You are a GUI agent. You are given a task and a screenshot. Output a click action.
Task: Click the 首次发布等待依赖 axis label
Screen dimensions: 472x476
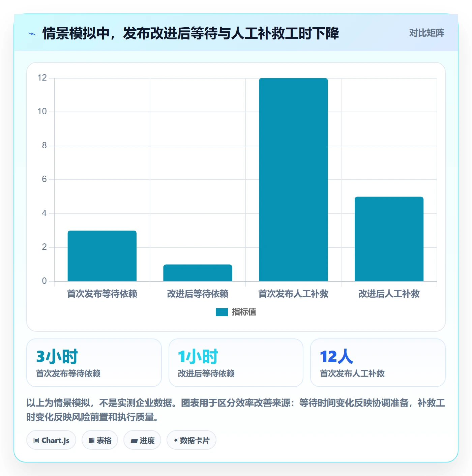[102, 294]
